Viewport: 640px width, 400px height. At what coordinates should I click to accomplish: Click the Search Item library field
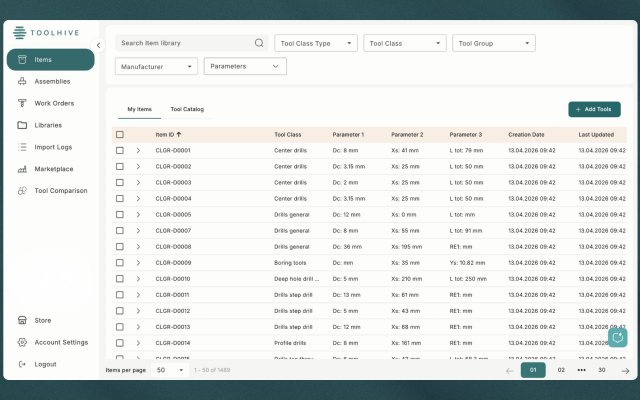point(191,43)
